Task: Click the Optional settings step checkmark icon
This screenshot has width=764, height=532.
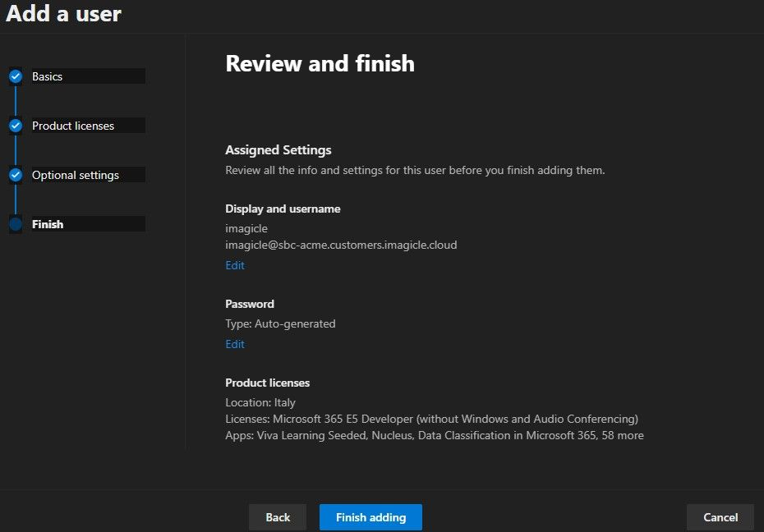Action: point(15,175)
